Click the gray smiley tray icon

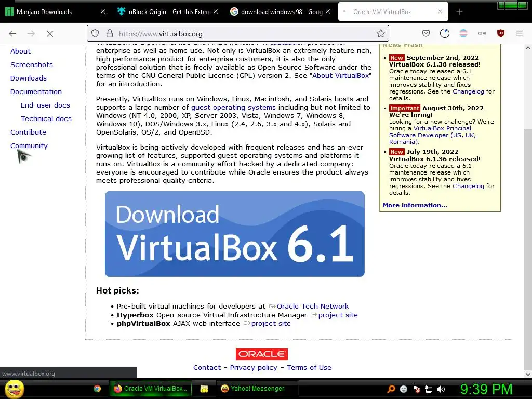coord(403,389)
